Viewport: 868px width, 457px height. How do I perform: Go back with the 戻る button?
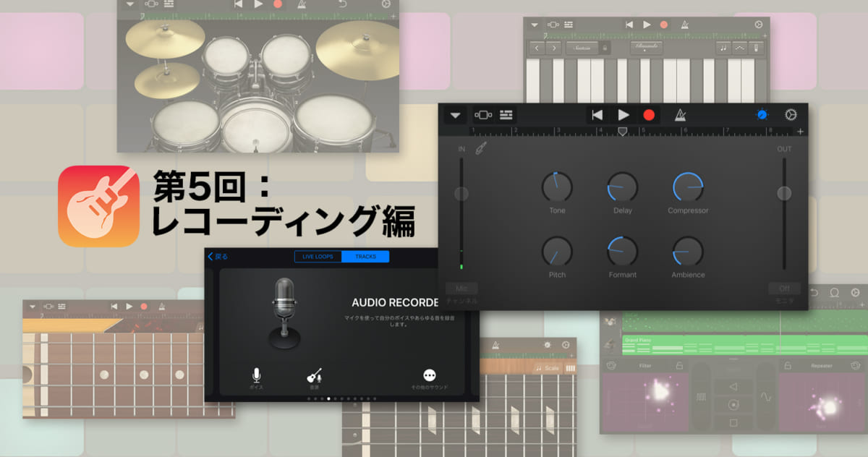pyautogui.click(x=218, y=257)
